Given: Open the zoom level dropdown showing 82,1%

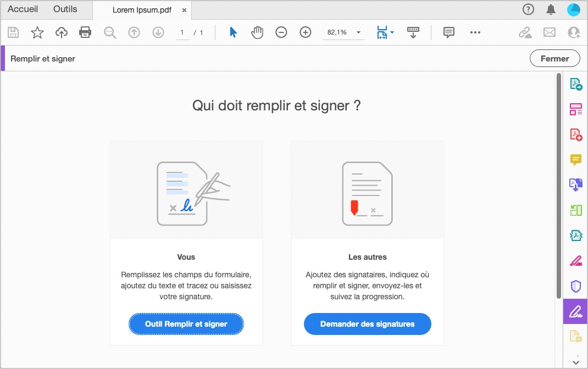Looking at the screenshot, I should [343, 32].
